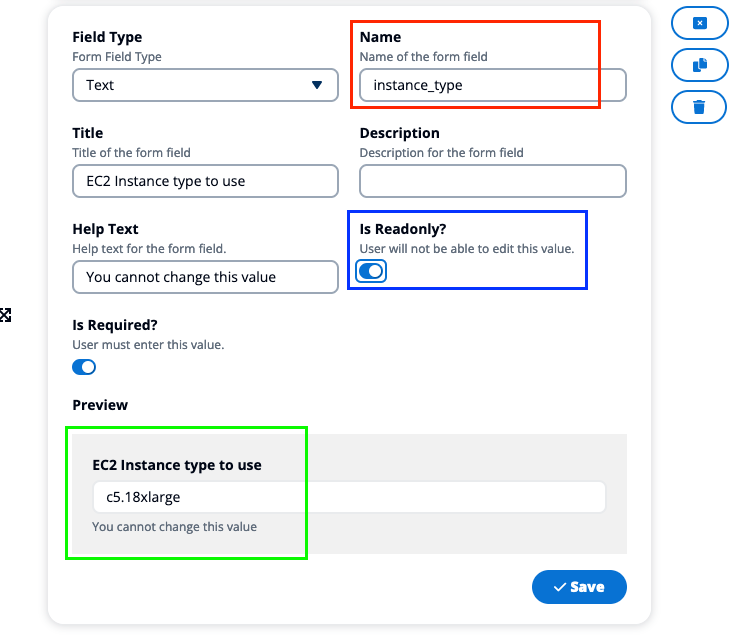Click the Help Text input field

coord(205,277)
